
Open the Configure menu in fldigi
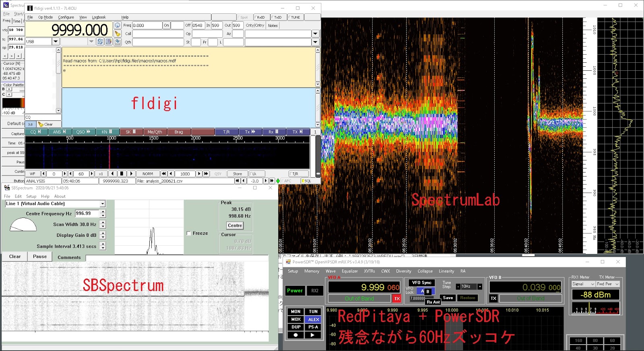(66, 17)
